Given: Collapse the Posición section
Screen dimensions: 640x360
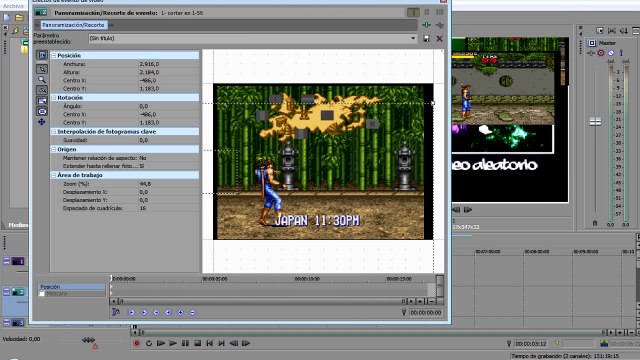Looking at the screenshot, I should tap(53, 55).
